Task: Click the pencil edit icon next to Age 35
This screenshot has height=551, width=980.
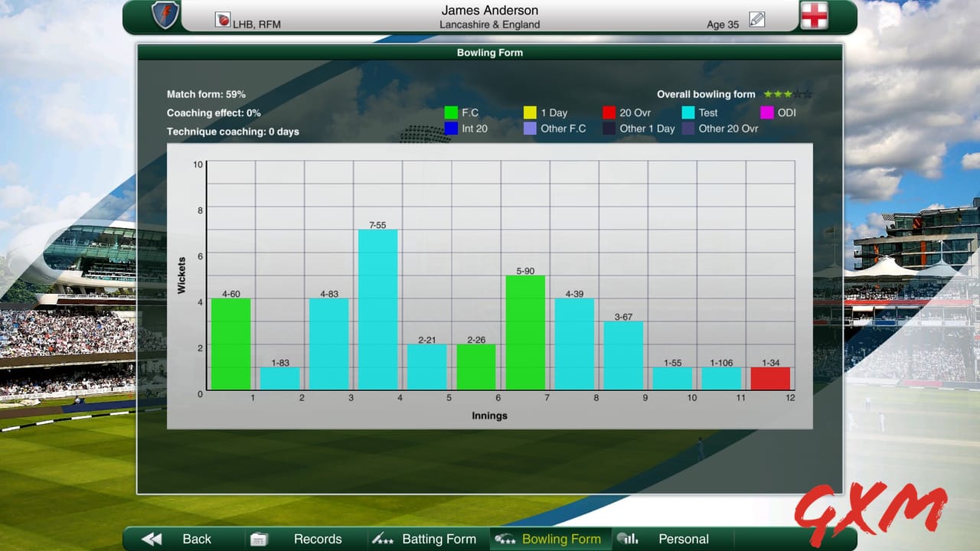Action: pyautogui.click(x=757, y=19)
